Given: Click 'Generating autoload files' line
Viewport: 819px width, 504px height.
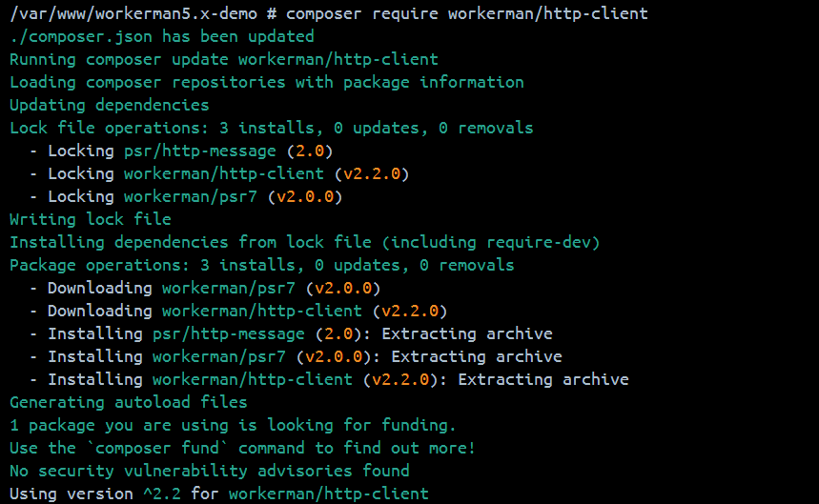Looking at the screenshot, I should click(128, 402).
